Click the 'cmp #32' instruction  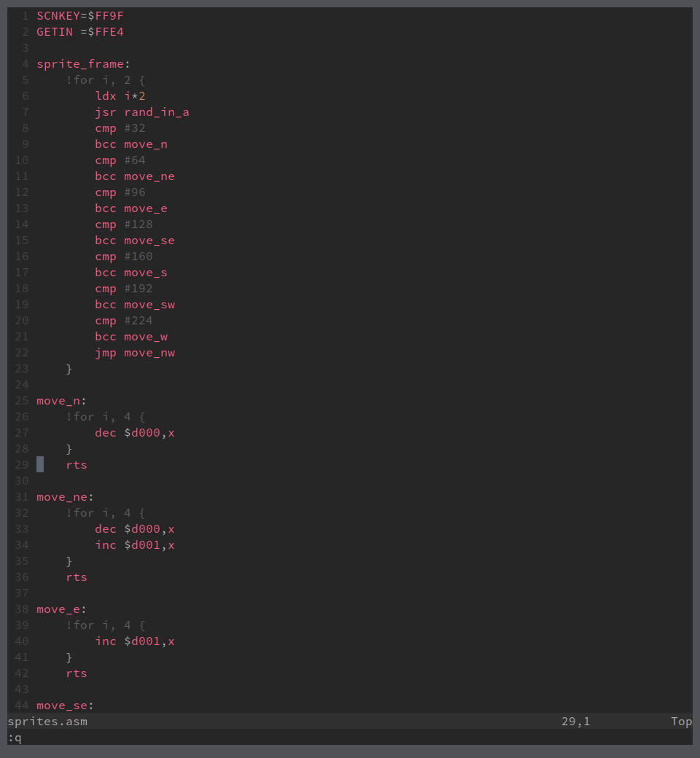[120, 128]
